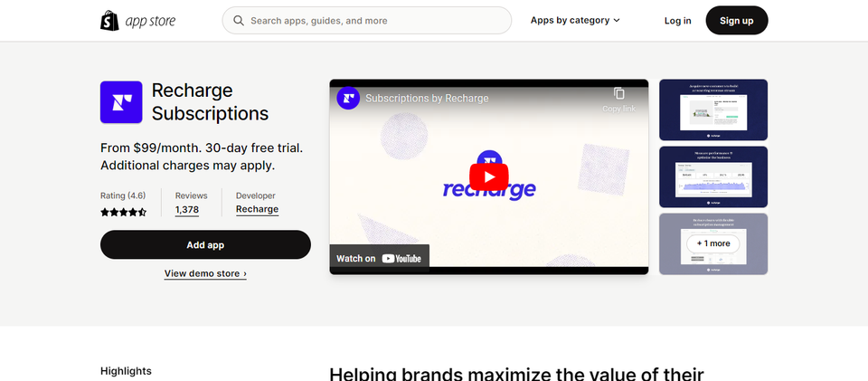Open Watch on YouTube link

[379, 259]
